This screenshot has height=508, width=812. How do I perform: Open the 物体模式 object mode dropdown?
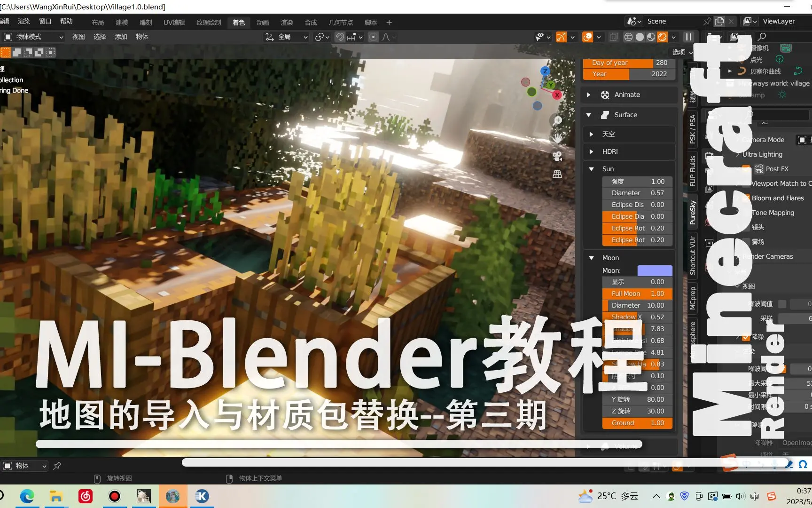click(x=33, y=37)
